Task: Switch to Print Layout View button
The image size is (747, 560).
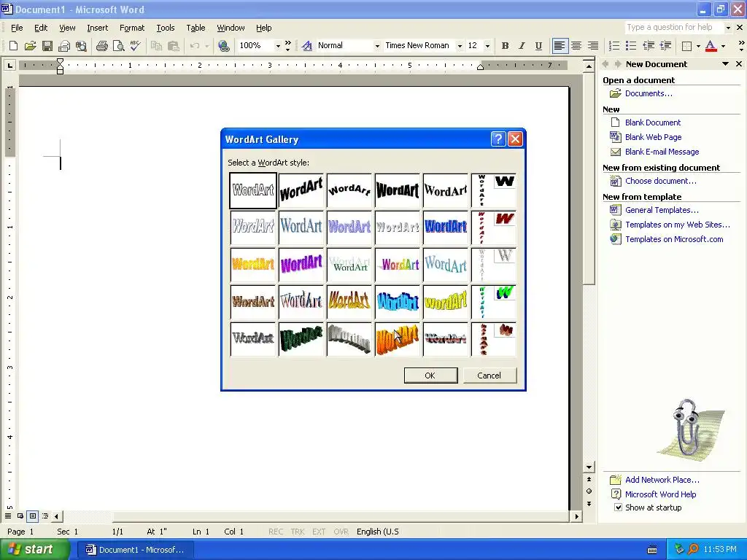Action: click(x=32, y=516)
